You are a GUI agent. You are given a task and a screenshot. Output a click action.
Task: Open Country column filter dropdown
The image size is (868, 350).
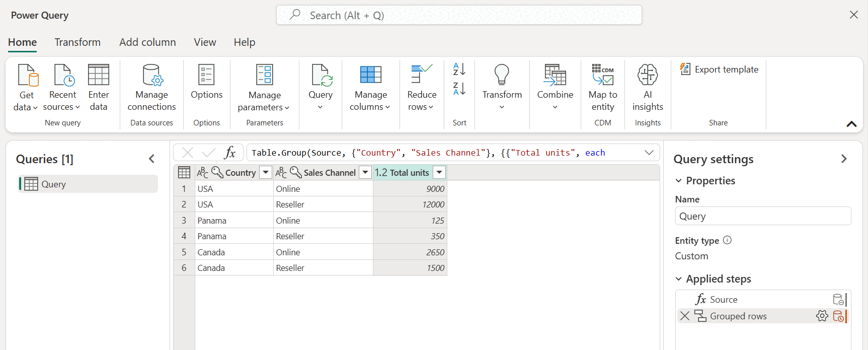tap(266, 172)
